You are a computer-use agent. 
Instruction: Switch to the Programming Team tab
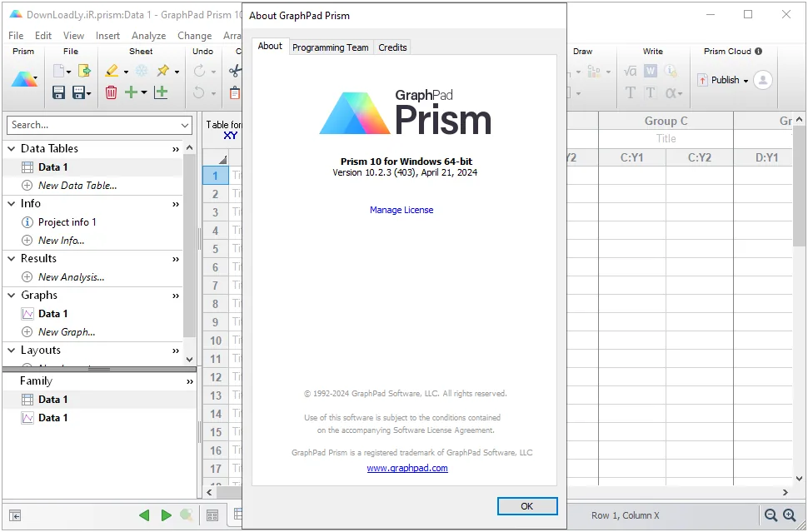[x=331, y=47]
